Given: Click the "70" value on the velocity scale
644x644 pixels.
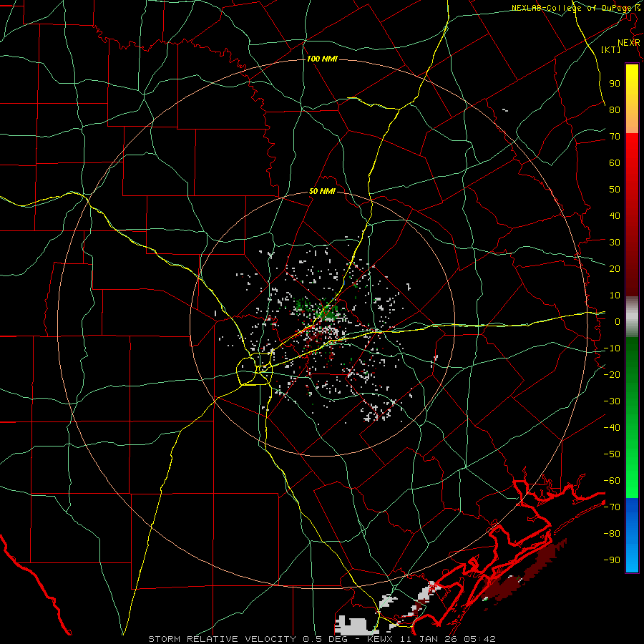Looking at the screenshot, I should (x=615, y=137).
